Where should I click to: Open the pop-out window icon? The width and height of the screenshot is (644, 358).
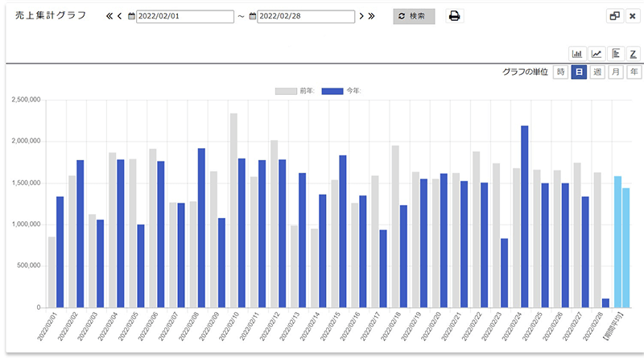(614, 16)
